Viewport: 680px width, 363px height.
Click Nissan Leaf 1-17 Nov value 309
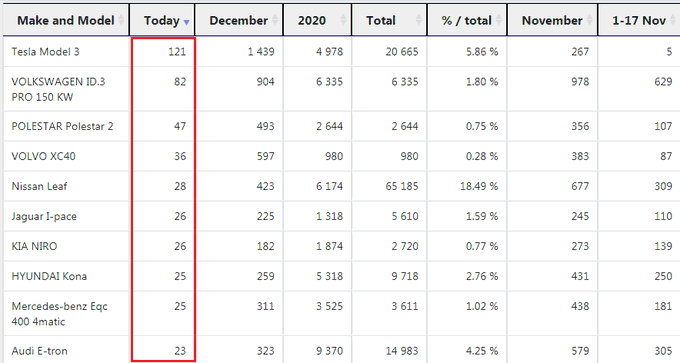pyautogui.click(x=663, y=186)
